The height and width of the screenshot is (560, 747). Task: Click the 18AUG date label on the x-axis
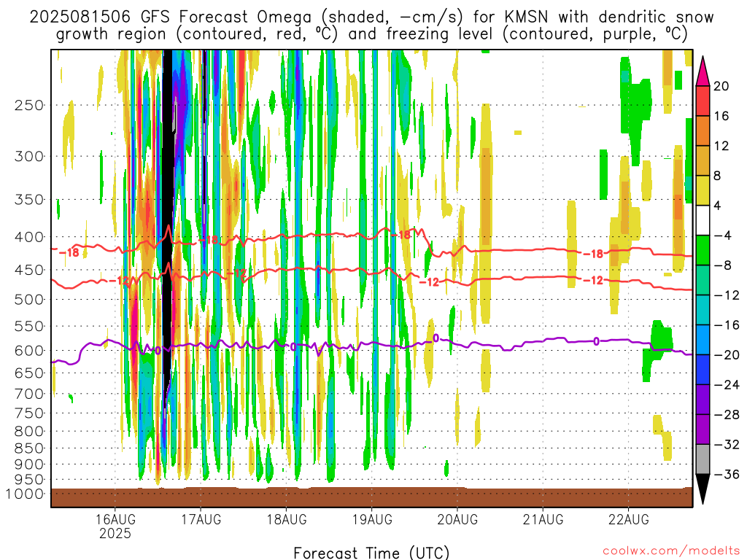[x=286, y=519]
